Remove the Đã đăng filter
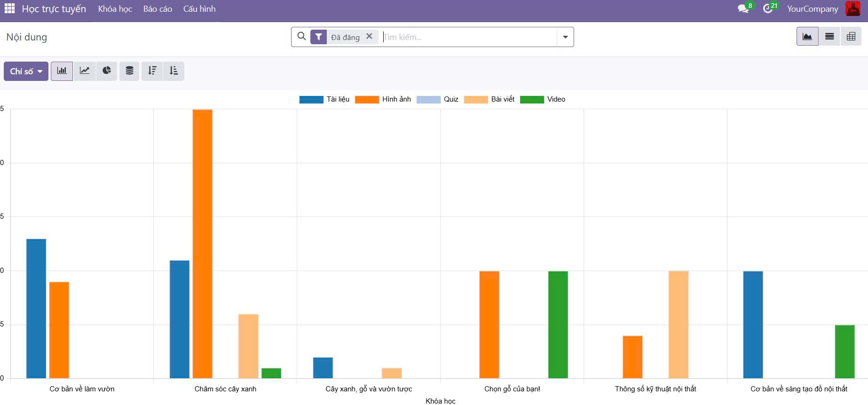The height and width of the screenshot is (405, 868). (x=369, y=36)
